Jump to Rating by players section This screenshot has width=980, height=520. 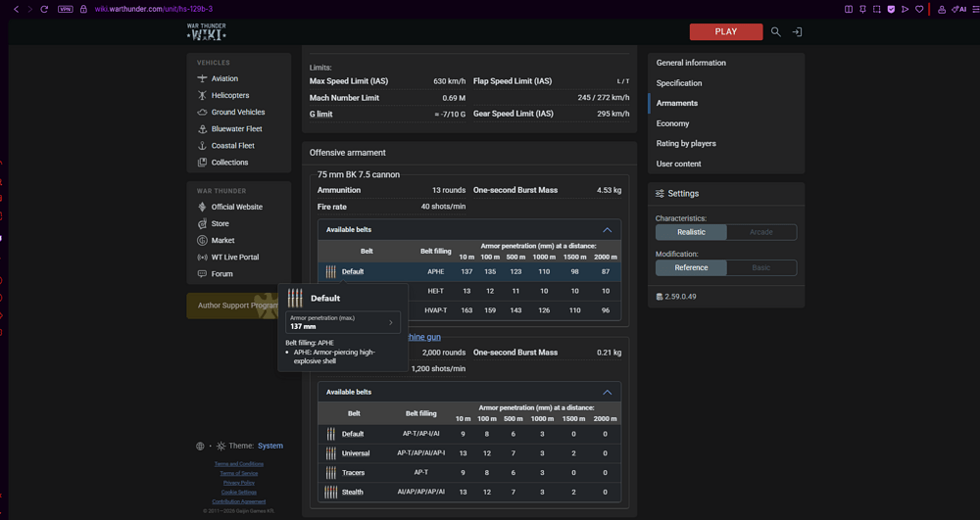pos(686,144)
